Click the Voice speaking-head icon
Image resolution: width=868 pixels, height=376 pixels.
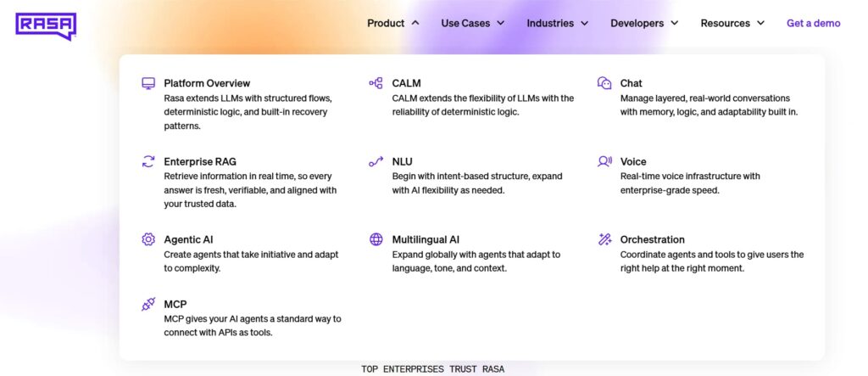(604, 161)
